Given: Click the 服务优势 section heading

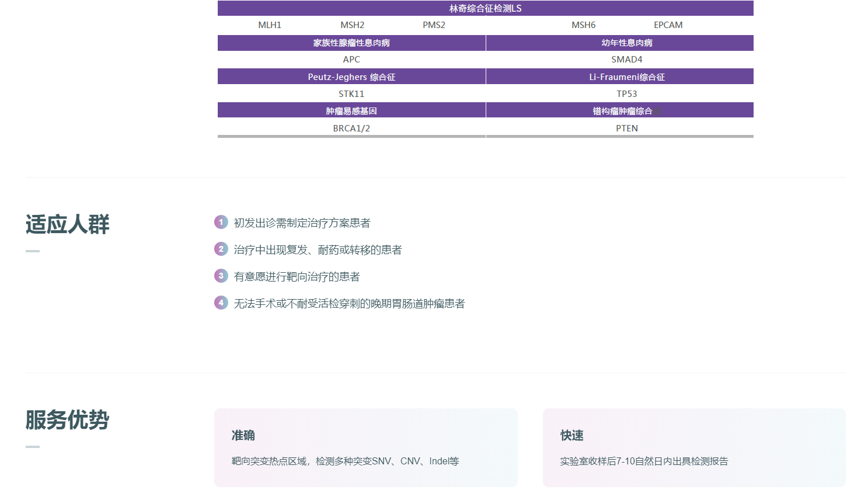Looking at the screenshot, I should (67, 420).
